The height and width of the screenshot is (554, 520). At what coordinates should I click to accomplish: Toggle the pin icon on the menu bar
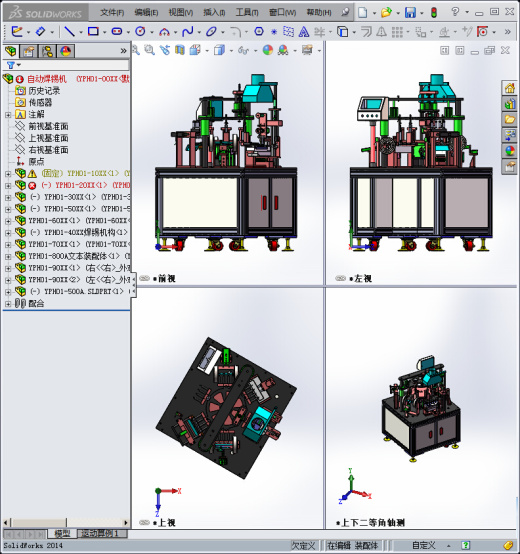tap(345, 12)
